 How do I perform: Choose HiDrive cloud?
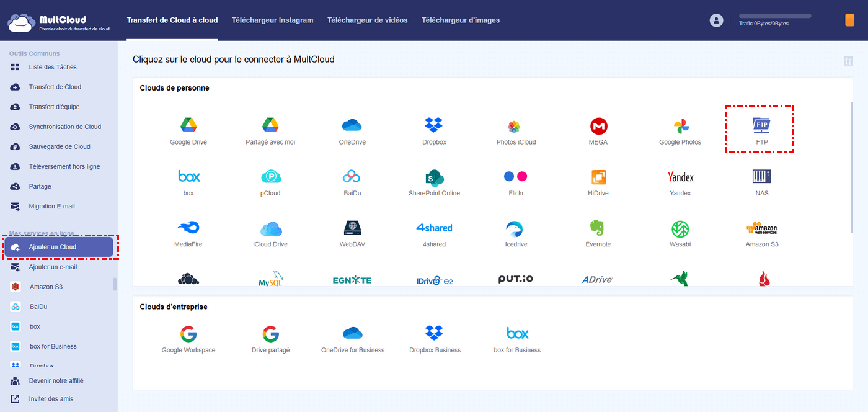(598, 182)
